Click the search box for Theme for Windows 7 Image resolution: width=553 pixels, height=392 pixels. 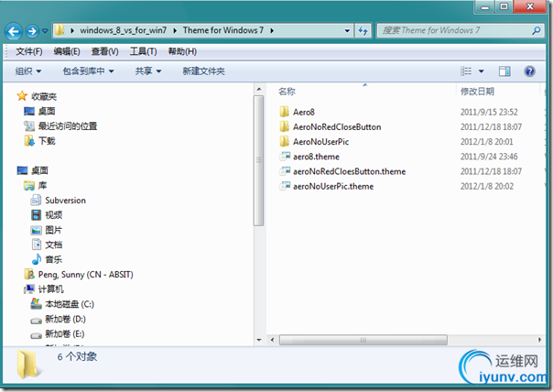tap(454, 30)
